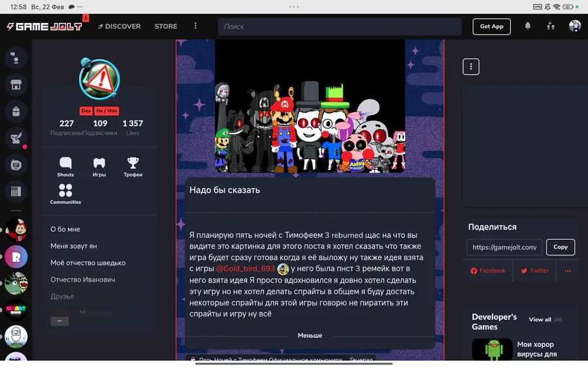Open more share options ellipsis

click(568, 271)
